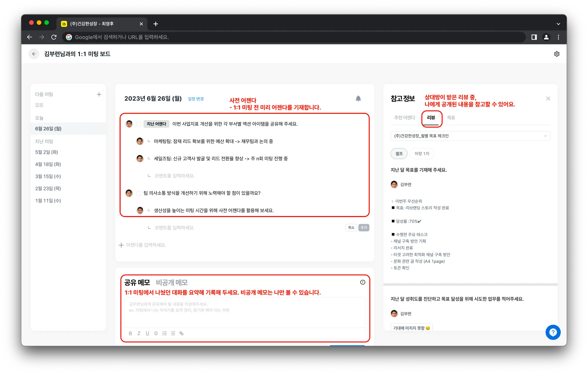Reload the browser page
588x374 pixels.
point(54,37)
